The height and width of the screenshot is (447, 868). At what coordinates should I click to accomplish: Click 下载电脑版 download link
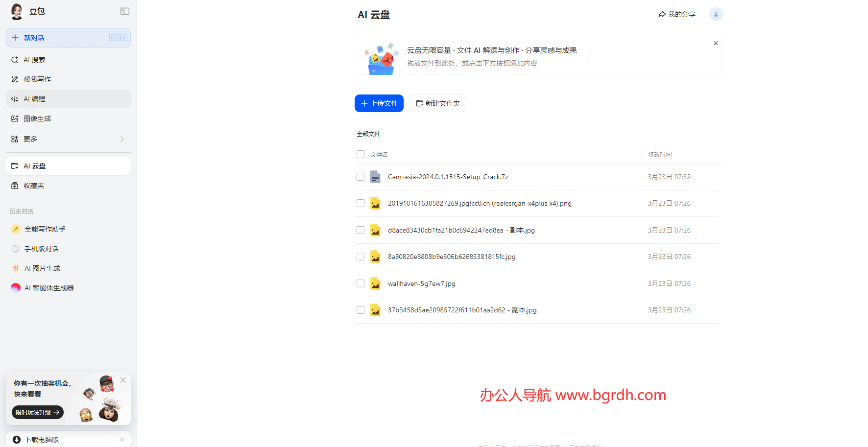[x=42, y=440]
